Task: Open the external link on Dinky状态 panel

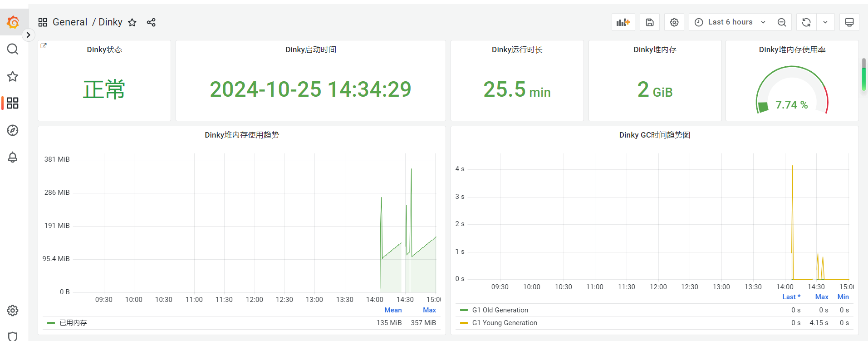Action: tap(44, 45)
